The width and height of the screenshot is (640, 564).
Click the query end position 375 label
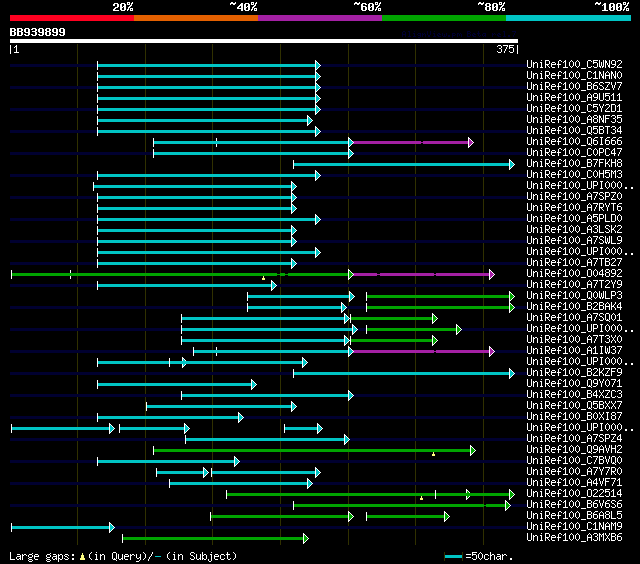[x=505, y=49]
